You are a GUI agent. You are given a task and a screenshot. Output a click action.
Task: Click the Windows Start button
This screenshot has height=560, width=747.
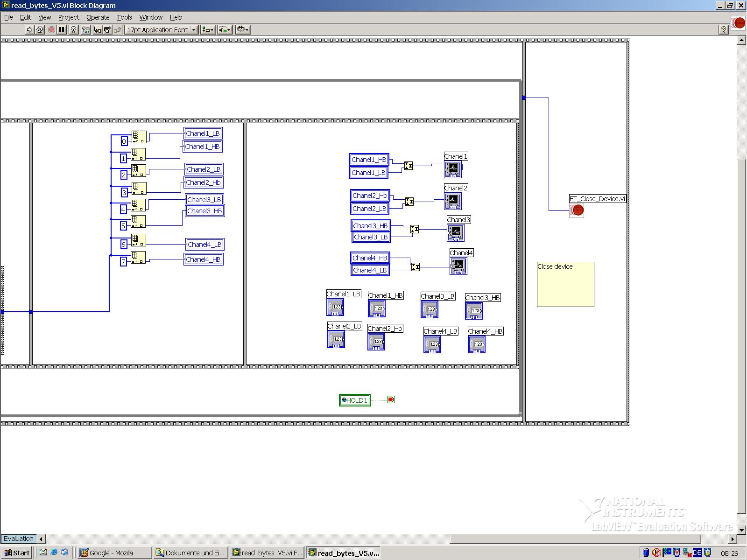[x=16, y=553]
